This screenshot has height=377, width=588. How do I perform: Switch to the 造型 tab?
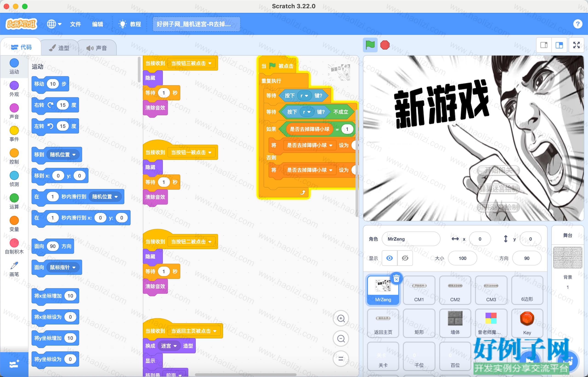pyautogui.click(x=59, y=48)
